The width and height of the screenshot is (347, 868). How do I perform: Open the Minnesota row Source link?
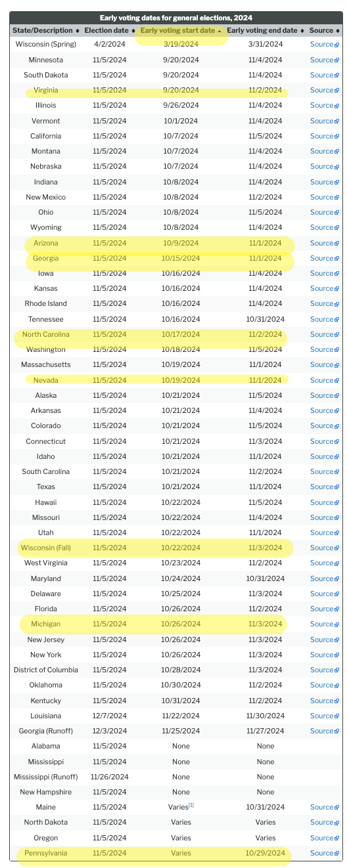[324, 60]
